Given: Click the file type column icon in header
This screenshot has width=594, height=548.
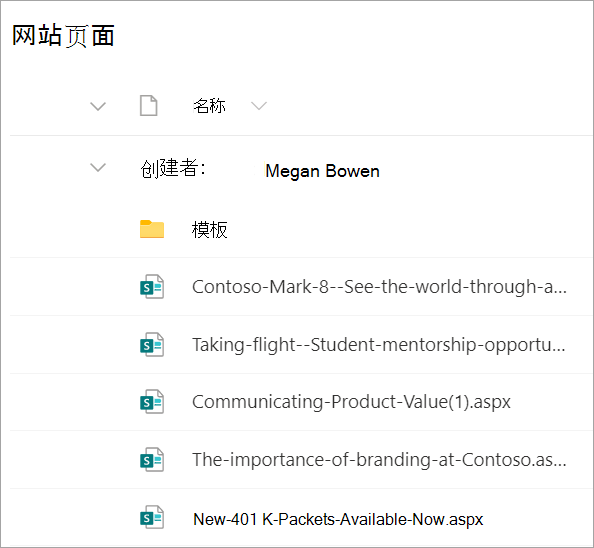Looking at the screenshot, I should (148, 106).
